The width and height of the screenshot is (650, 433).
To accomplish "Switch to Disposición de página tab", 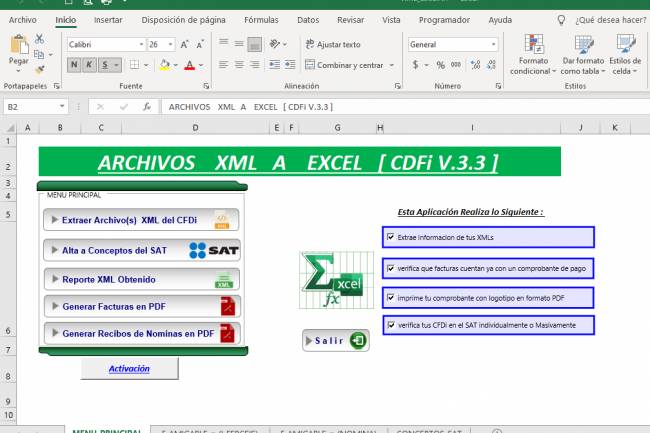I will [x=183, y=20].
